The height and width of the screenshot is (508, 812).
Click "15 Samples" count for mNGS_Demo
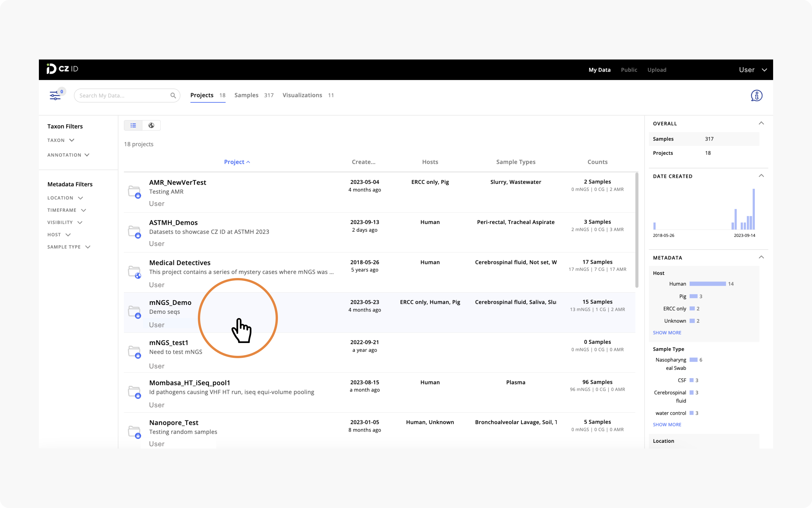point(597,302)
